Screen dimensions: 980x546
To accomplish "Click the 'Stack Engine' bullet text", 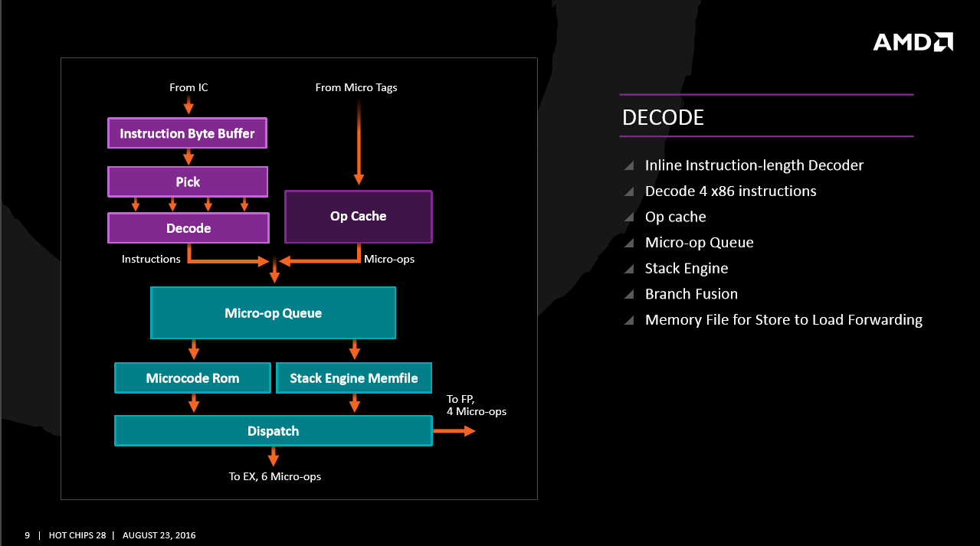I will click(x=686, y=268).
